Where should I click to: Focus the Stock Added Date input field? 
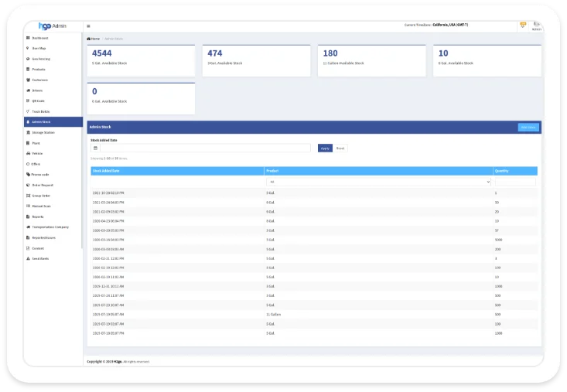[x=205, y=148]
